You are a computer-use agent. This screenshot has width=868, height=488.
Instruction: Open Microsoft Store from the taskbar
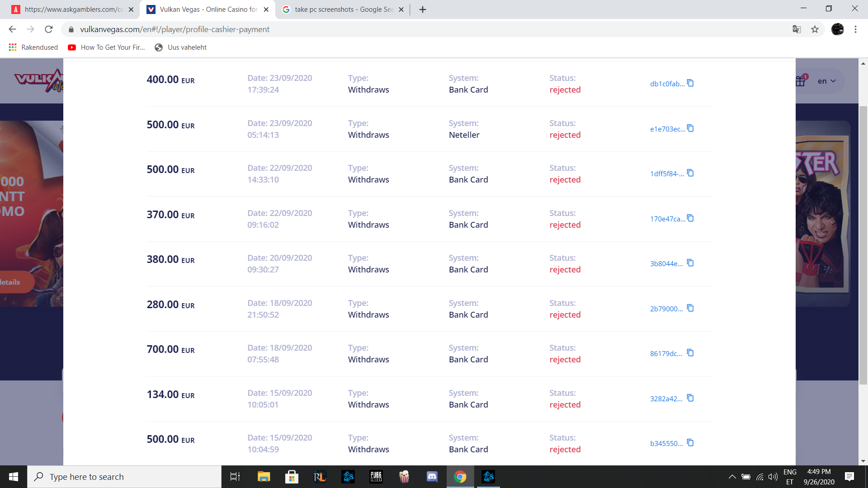click(x=292, y=477)
